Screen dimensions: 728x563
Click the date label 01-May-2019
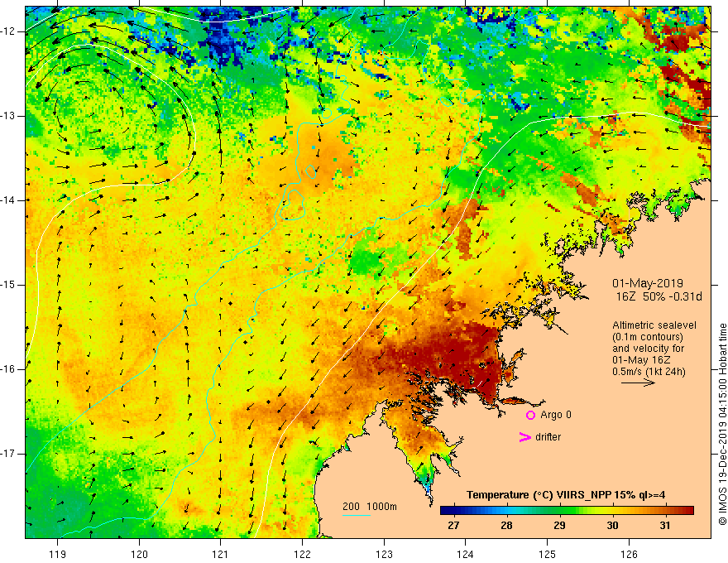(647, 283)
